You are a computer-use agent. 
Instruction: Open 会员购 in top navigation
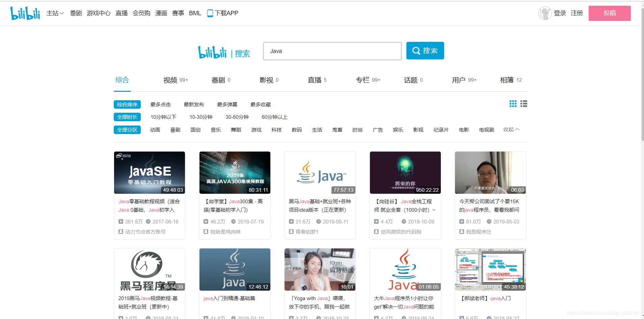pos(141,13)
